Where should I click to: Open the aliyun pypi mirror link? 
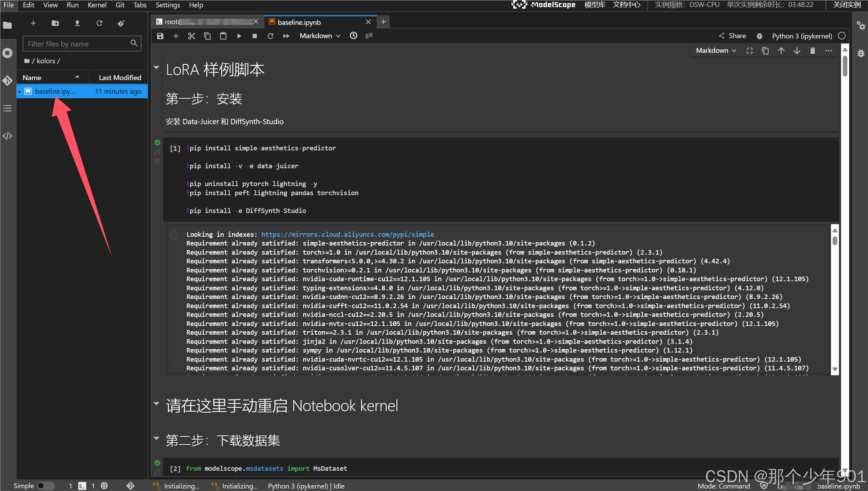click(347, 234)
